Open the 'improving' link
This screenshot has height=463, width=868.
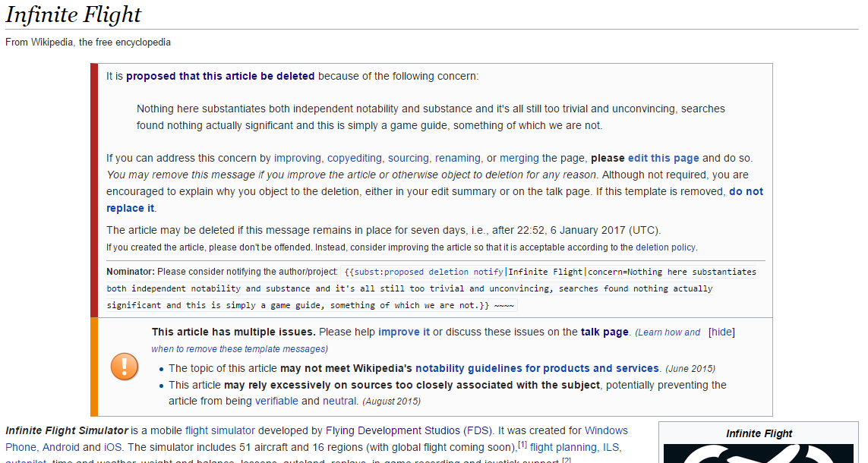coord(297,158)
